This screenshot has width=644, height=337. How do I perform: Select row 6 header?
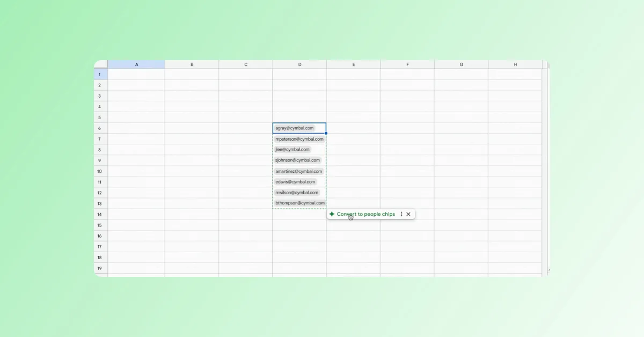tap(101, 128)
